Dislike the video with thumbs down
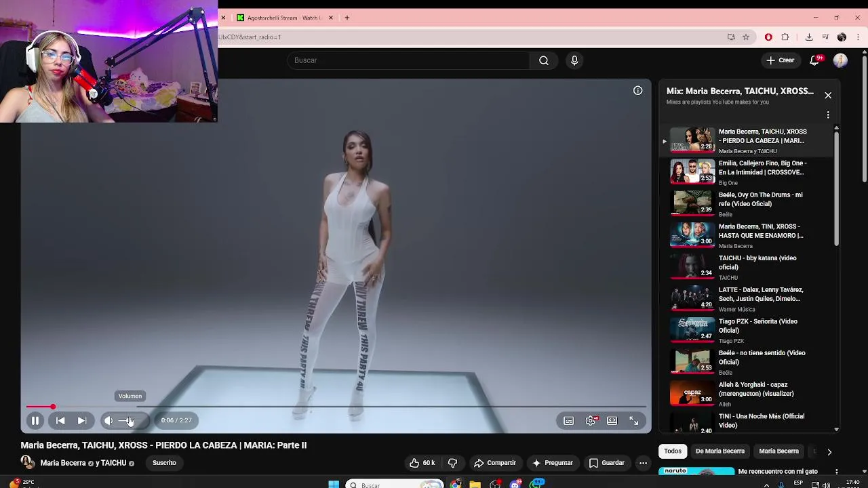868x488 pixels. coord(452,463)
